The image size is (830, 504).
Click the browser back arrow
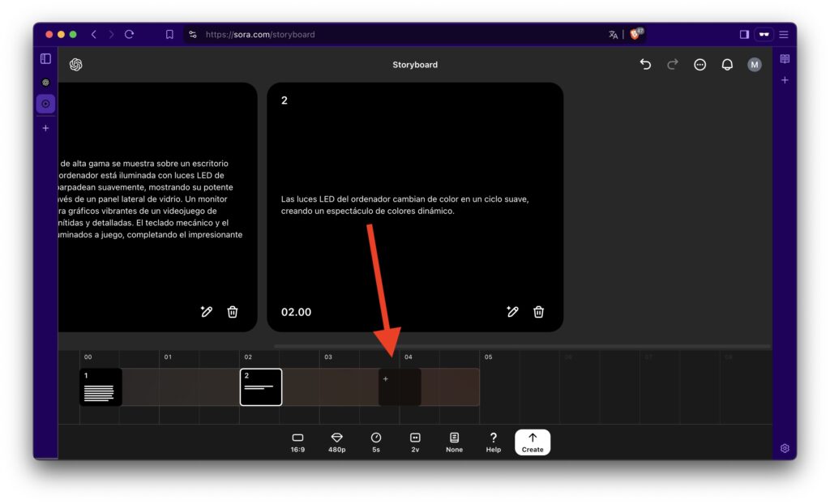[x=94, y=34]
